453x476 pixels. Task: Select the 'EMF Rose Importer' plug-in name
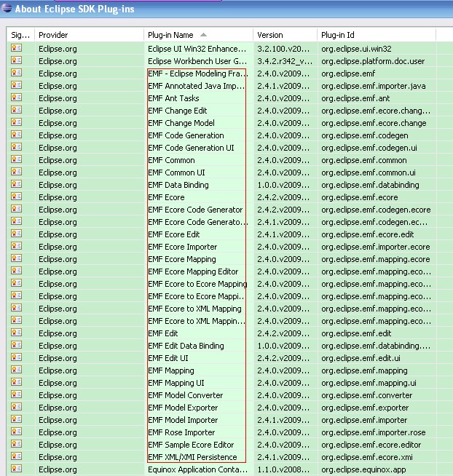(x=181, y=432)
